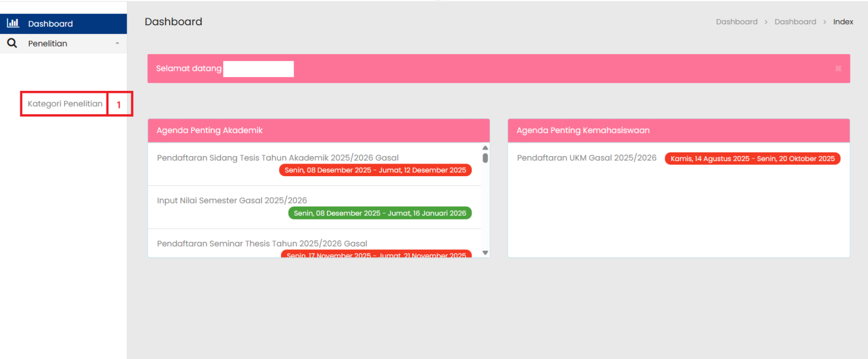Click the scroll down arrow in Agenda Akademik
The width and height of the screenshot is (868, 359).
[485, 252]
